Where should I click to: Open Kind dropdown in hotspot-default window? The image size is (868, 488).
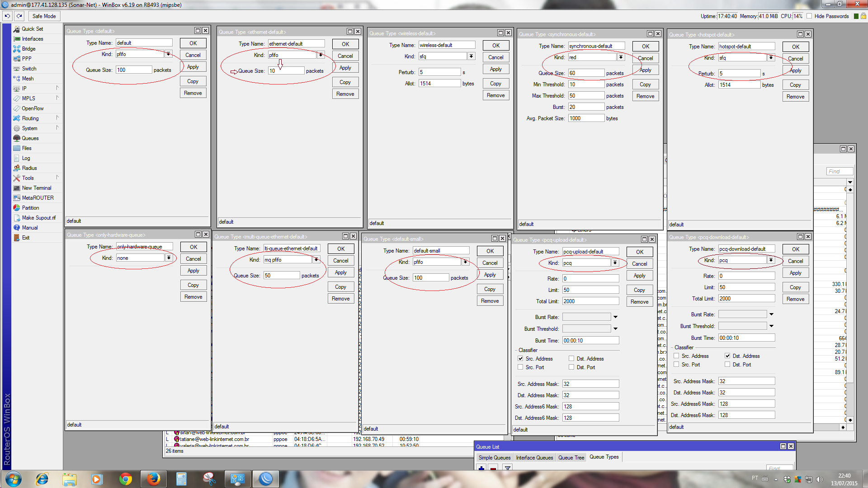771,58
